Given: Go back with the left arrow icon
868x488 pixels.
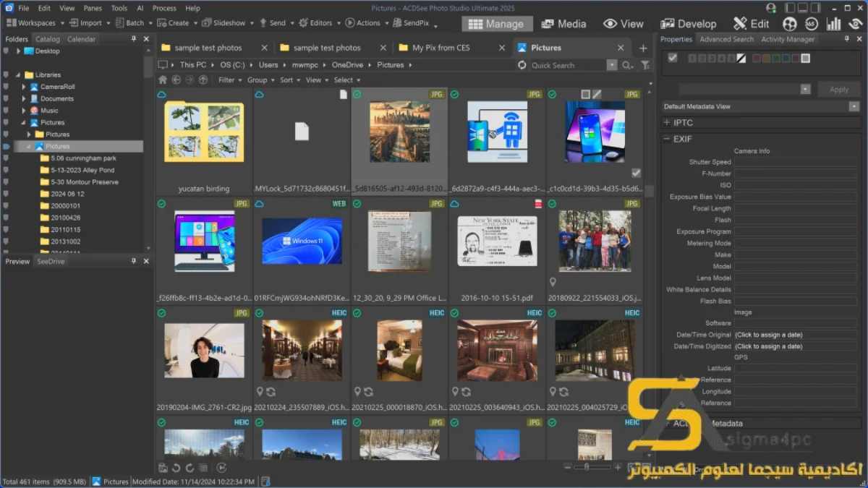Looking at the screenshot, I should [176, 80].
